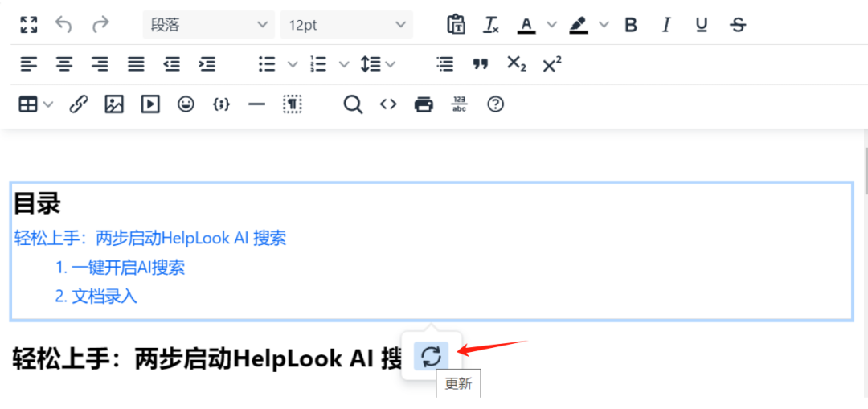Insert a media video
868x409 pixels.
tap(150, 104)
